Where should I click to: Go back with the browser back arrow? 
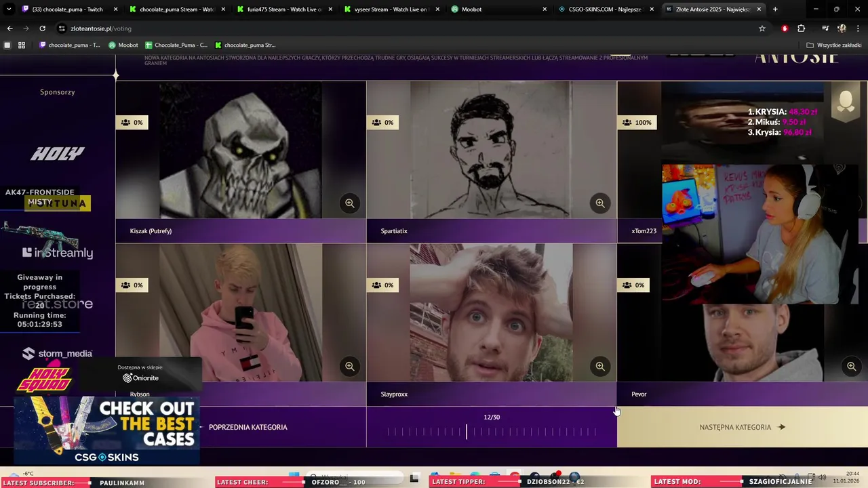click(x=9, y=28)
